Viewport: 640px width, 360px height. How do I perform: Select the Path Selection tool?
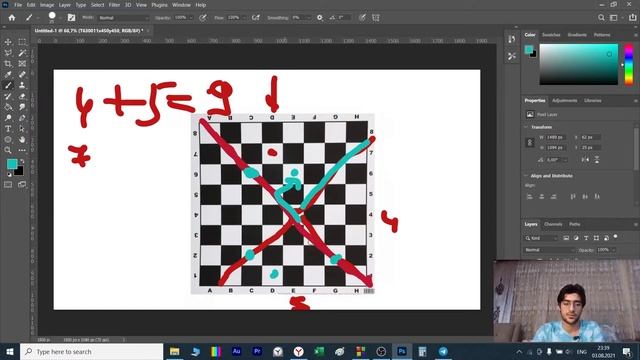22,129
